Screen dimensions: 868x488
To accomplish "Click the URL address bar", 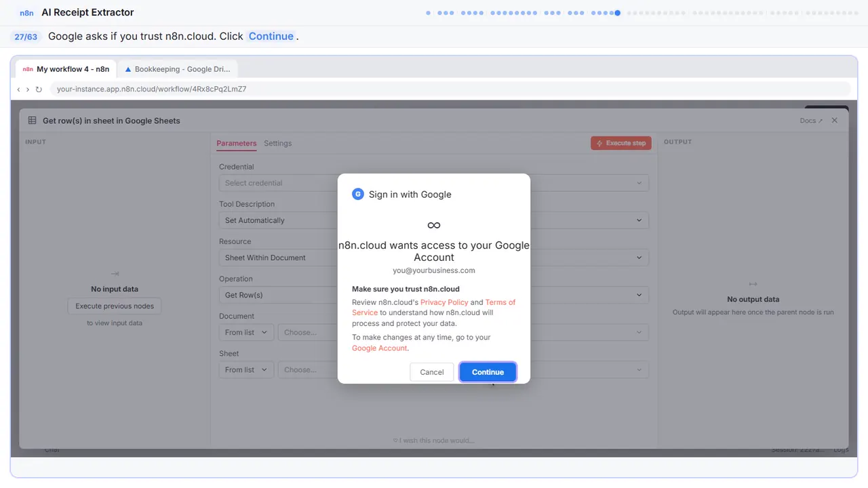I will click(x=450, y=89).
